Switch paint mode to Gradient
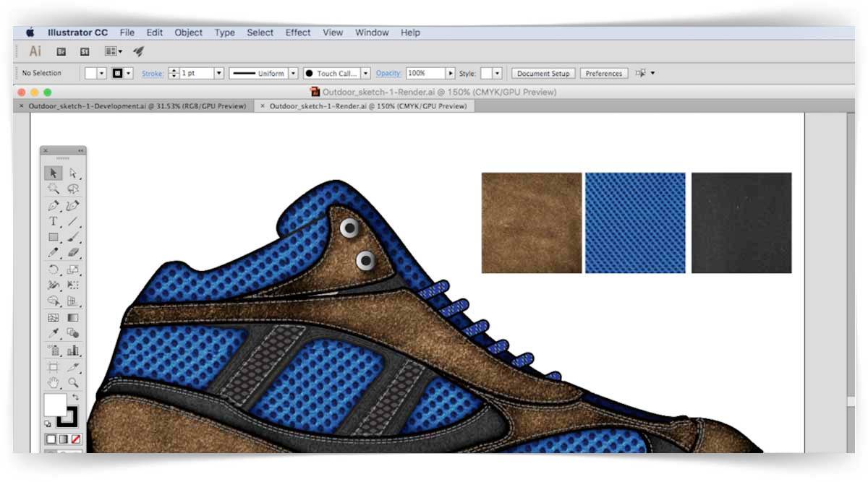This screenshot has width=868, height=482. [63, 439]
